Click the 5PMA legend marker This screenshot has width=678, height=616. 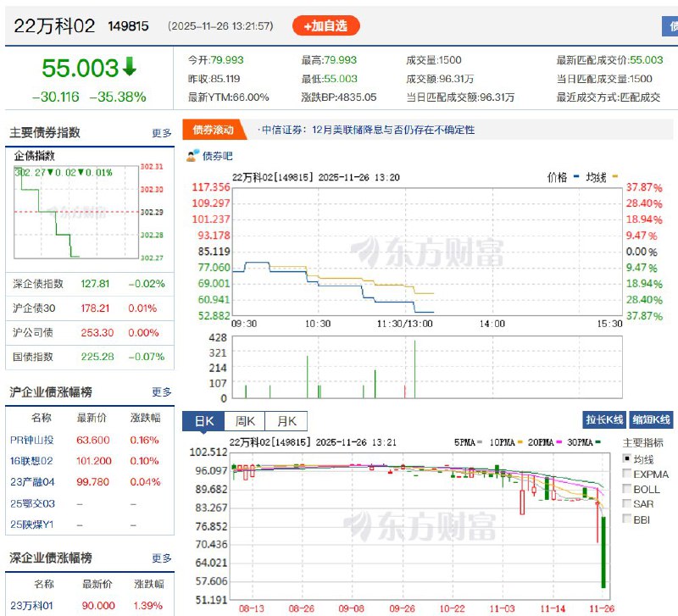pyautogui.click(x=479, y=442)
